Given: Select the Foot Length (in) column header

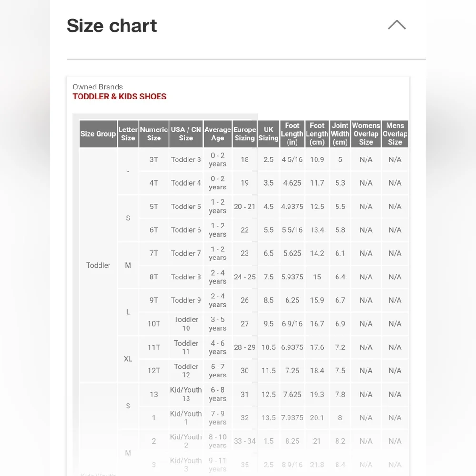Looking at the screenshot, I should point(292,134).
